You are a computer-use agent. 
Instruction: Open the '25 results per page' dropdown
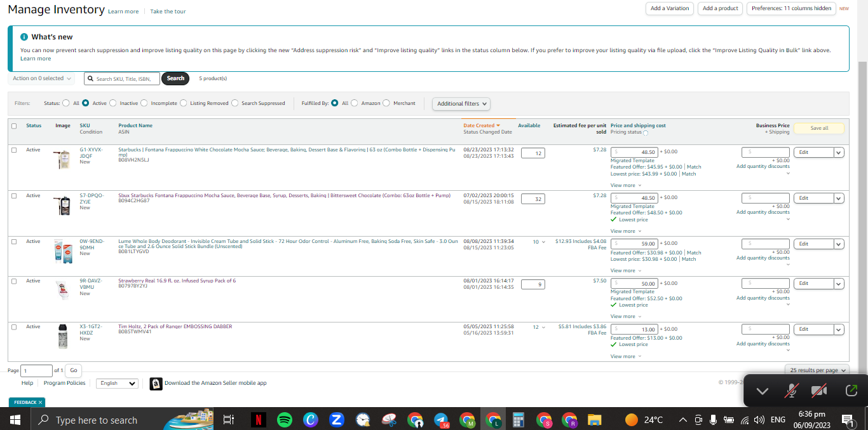click(817, 370)
